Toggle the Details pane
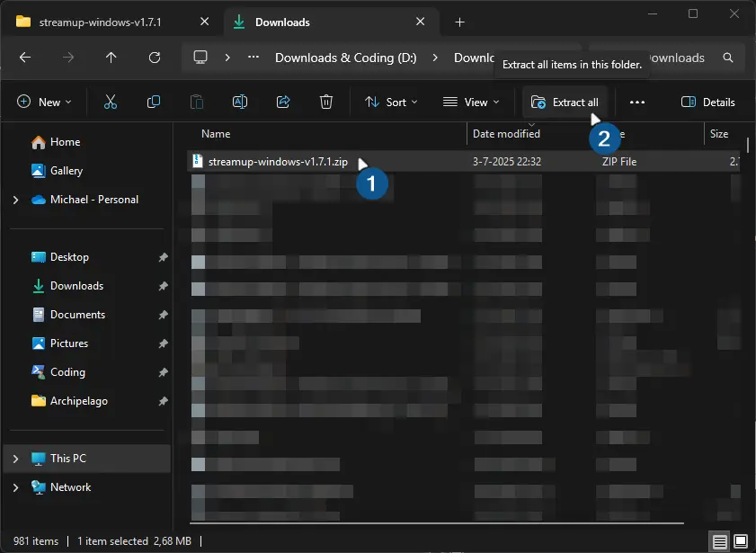Viewport: 756px width, 553px height. 708,103
